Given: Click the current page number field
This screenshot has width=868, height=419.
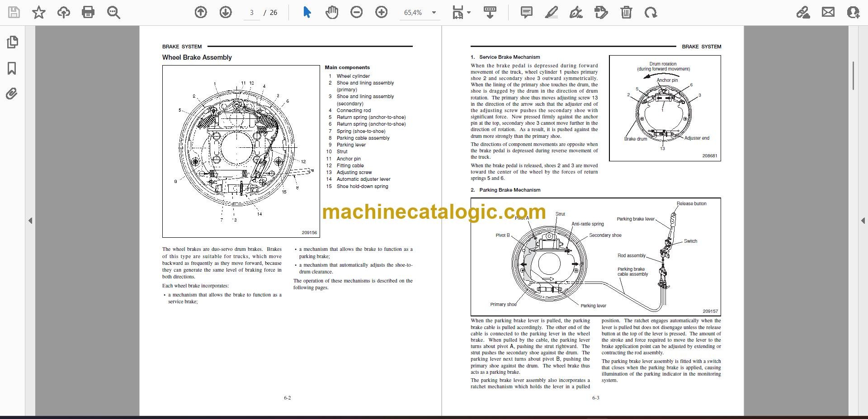Looking at the screenshot, I should 252,13.
